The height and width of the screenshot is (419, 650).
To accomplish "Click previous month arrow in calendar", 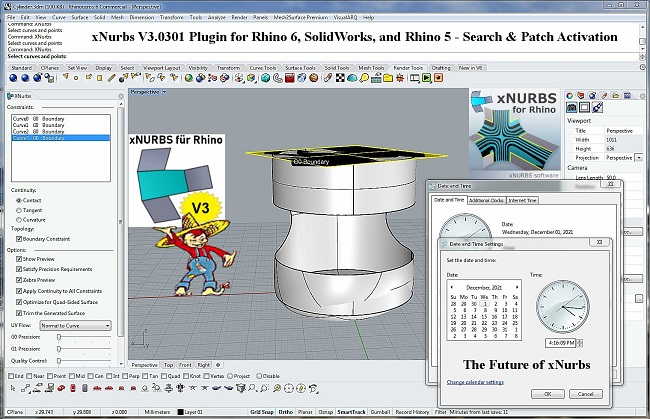I will coord(452,287).
